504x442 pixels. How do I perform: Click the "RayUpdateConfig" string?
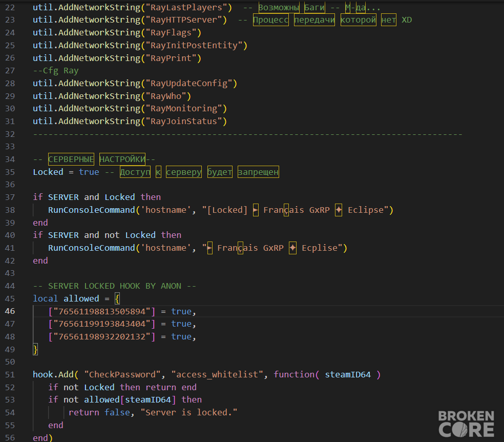(189, 83)
